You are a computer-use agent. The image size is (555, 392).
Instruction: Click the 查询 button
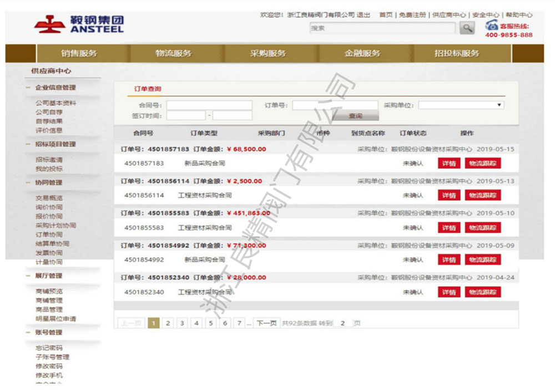click(355, 116)
